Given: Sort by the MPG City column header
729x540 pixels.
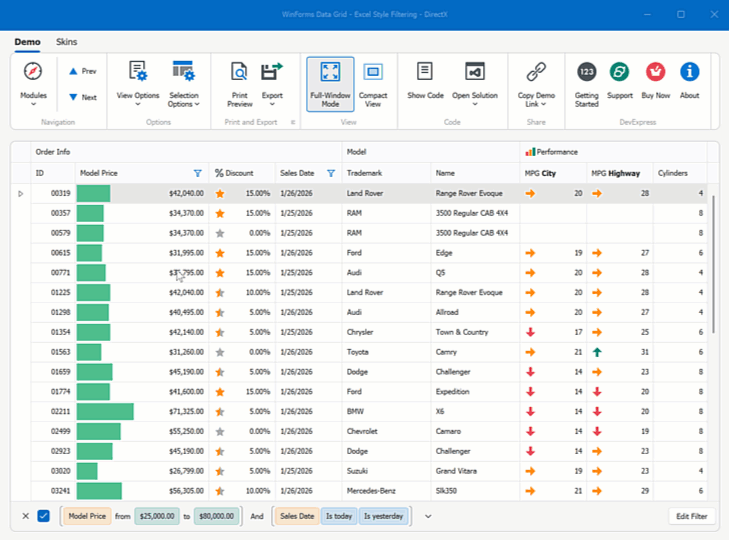Looking at the screenshot, I should click(x=553, y=173).
